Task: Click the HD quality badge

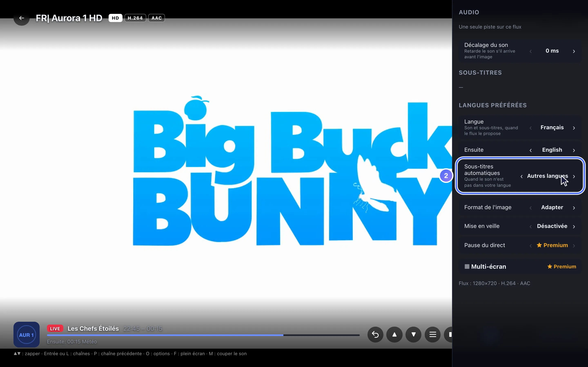Action: coord(115,18)
